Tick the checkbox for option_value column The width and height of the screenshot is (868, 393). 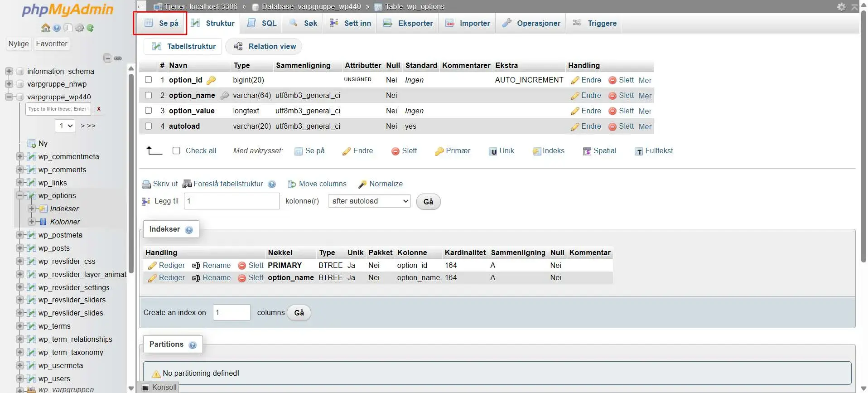(x=148, y=111)
